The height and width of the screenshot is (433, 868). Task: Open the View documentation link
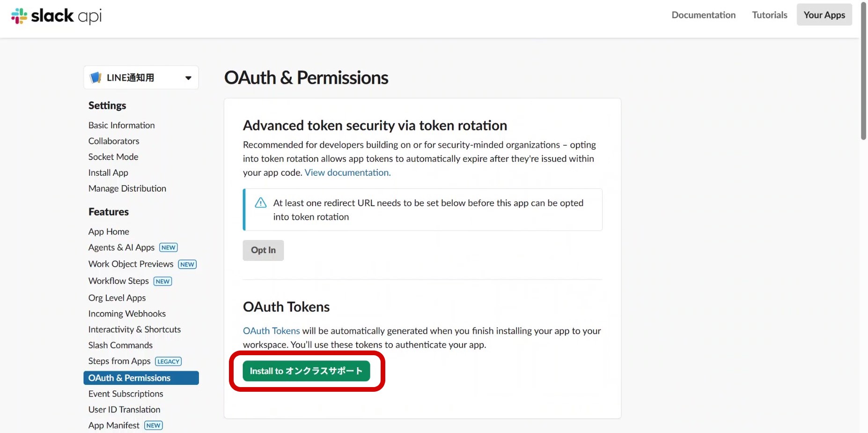coord(347,172)
